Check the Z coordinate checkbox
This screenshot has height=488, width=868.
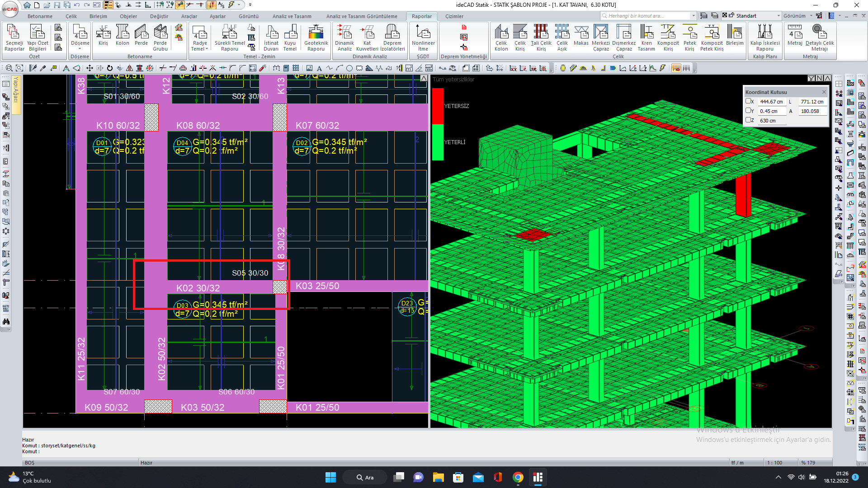point(748,120)
